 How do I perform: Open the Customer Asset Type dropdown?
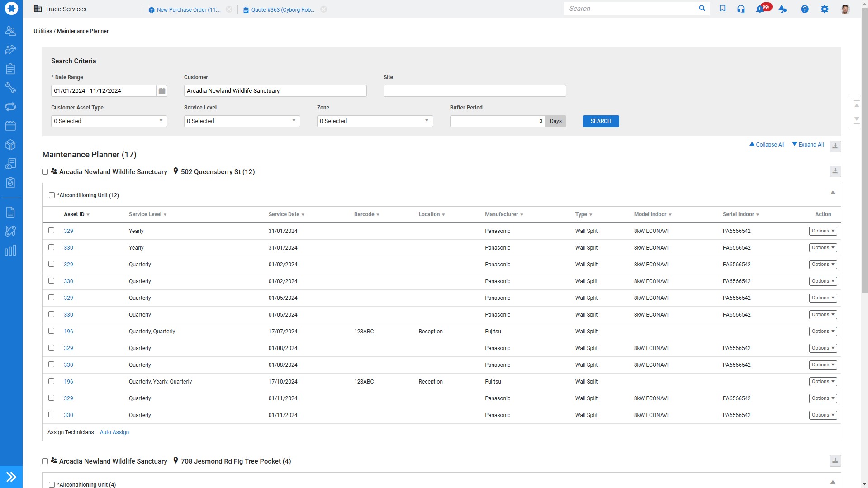click(109, 121)
